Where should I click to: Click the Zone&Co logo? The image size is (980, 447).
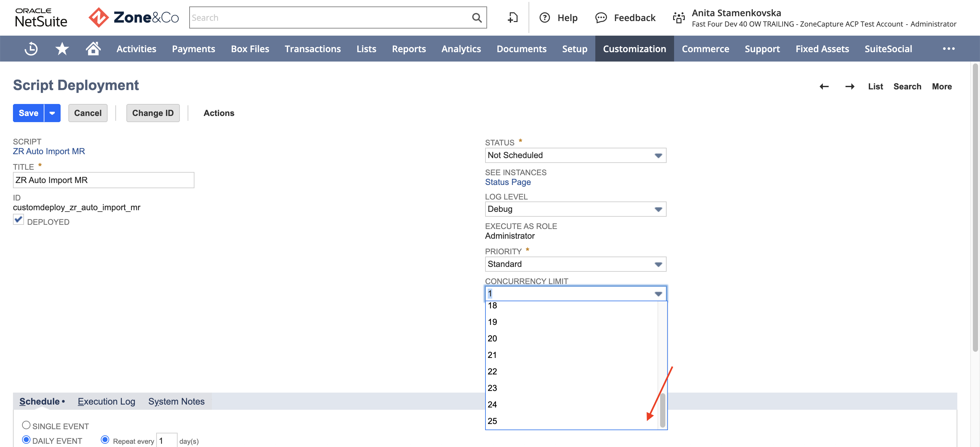click(x=134, y=17)
